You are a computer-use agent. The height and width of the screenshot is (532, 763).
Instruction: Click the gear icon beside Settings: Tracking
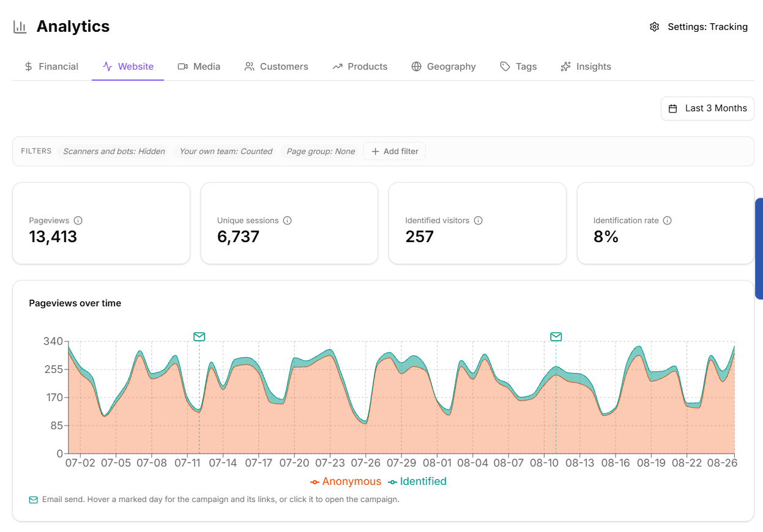tap(655, 27)
